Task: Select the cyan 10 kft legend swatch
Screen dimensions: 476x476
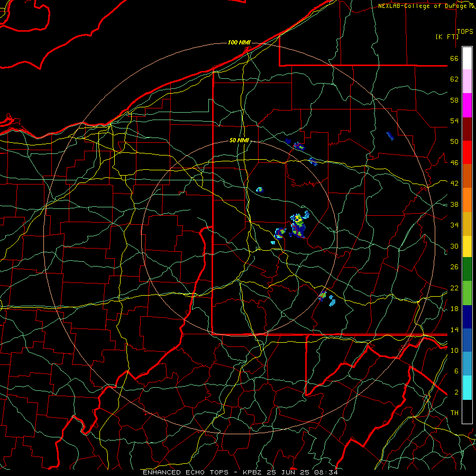Action: click(467, 388)
